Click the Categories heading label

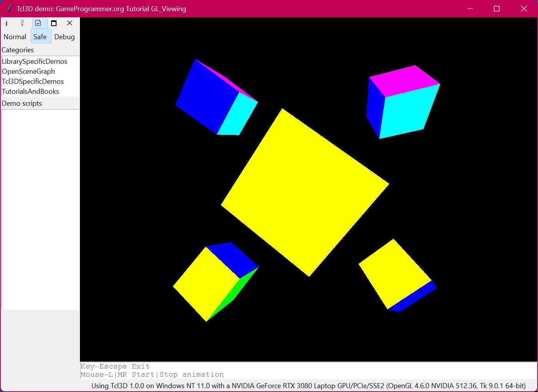(x=18, y=50)
